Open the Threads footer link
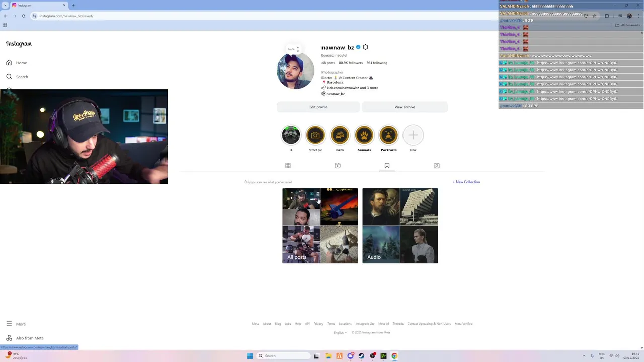This screenshot has width=644, height=362. [x=398, y=324]
